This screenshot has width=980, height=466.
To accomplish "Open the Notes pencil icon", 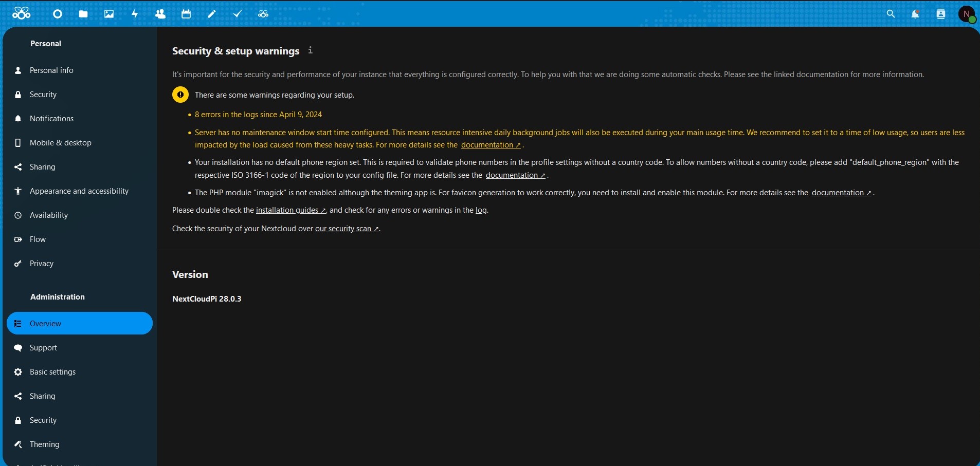I will 212,14.
